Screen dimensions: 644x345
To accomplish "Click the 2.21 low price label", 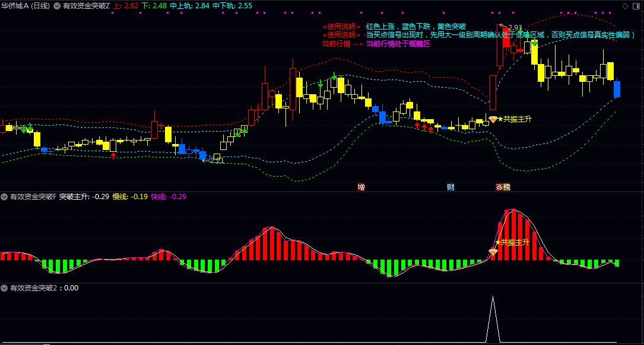I will coord(217,160).
